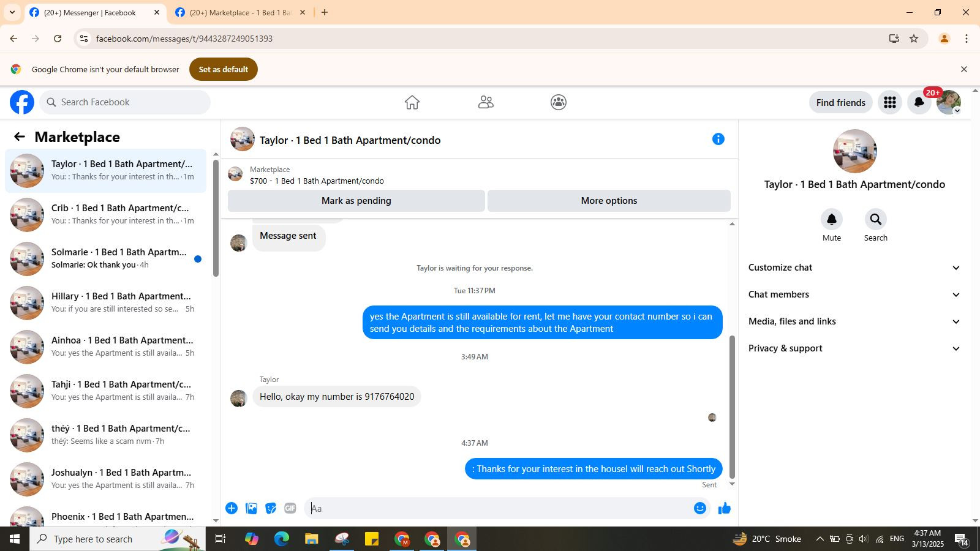Close the Marketplace browser tab
Screen dimensions: 980x551
pyautogui.click(x=302, y=12)
